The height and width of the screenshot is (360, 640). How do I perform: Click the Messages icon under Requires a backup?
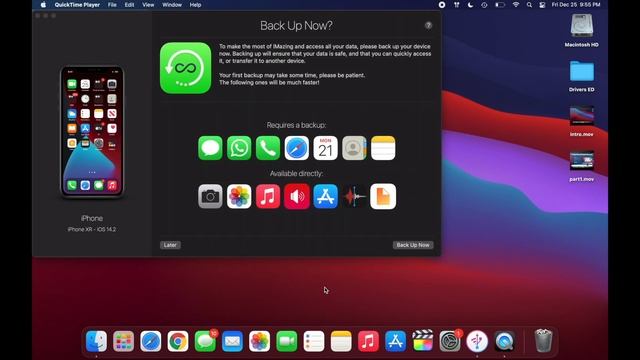[x=210, y=148]
